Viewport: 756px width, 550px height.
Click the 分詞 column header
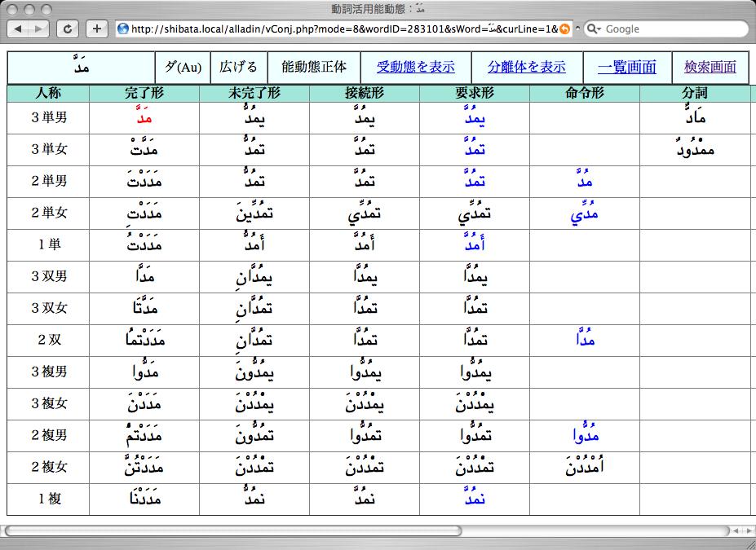pyautogui.click(x=695, y=93)
